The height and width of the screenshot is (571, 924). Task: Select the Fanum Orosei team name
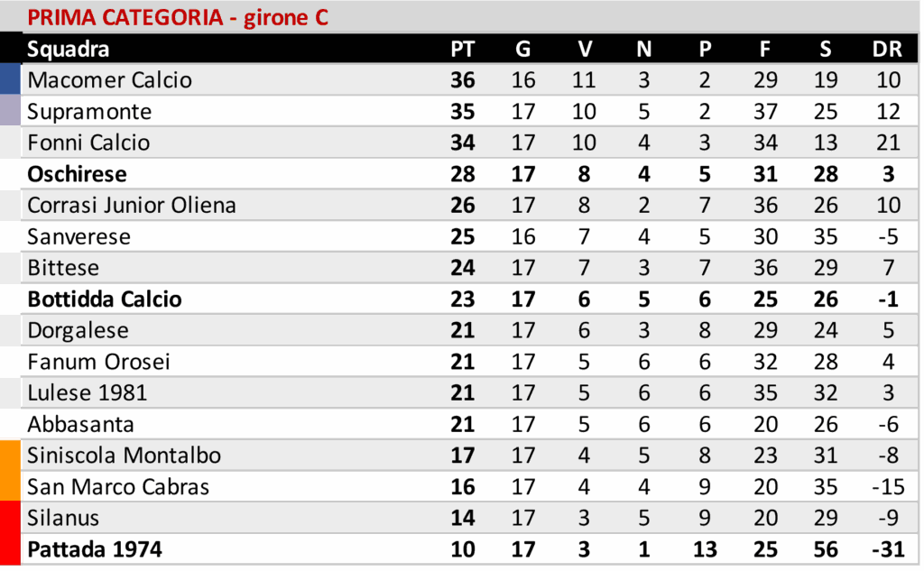pyautogui.click(x=98, y=362)
